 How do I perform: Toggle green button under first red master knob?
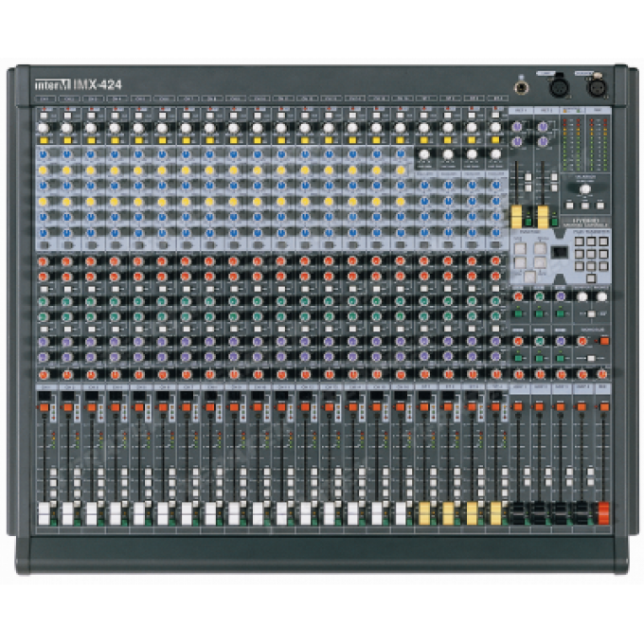point(518,313)
